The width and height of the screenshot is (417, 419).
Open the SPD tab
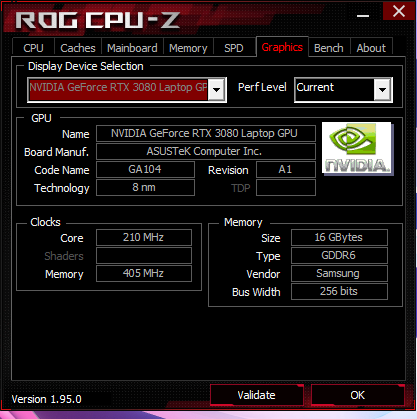234,48
